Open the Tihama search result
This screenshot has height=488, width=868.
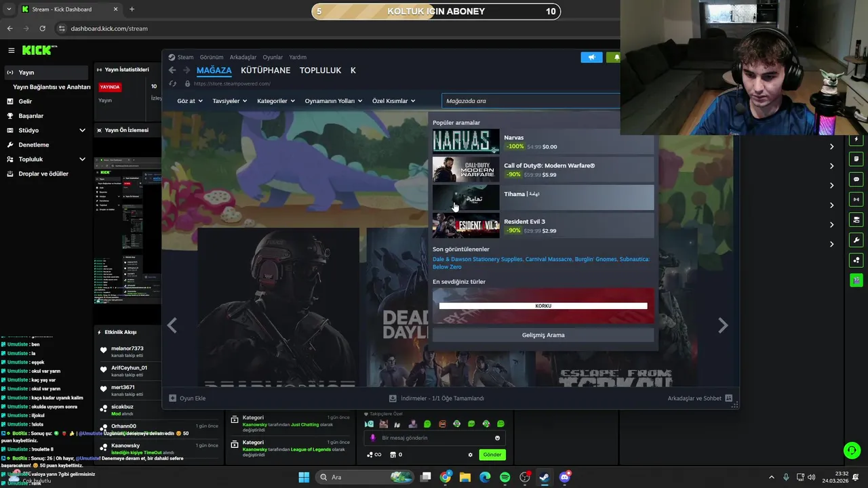(x=543, y=198)
